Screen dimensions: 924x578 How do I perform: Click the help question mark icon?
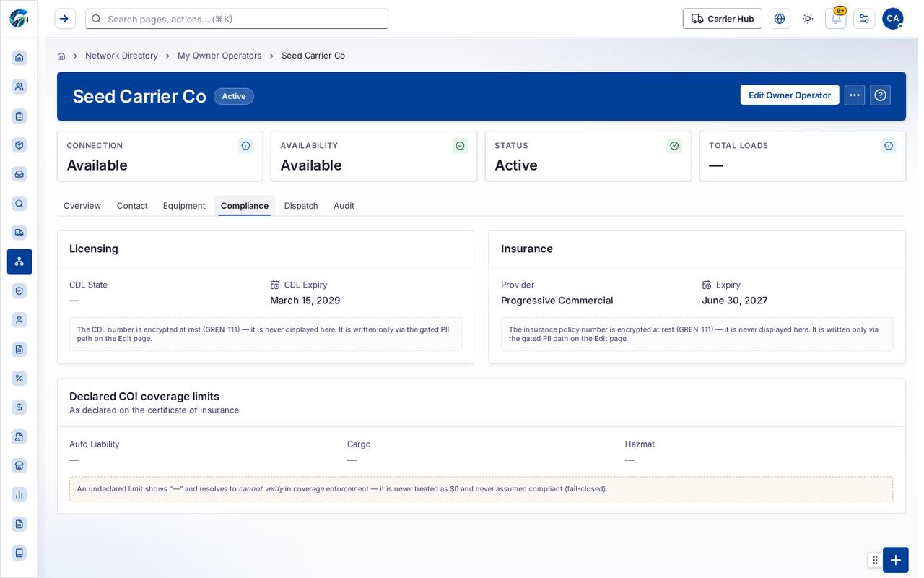tap(880, 95)
